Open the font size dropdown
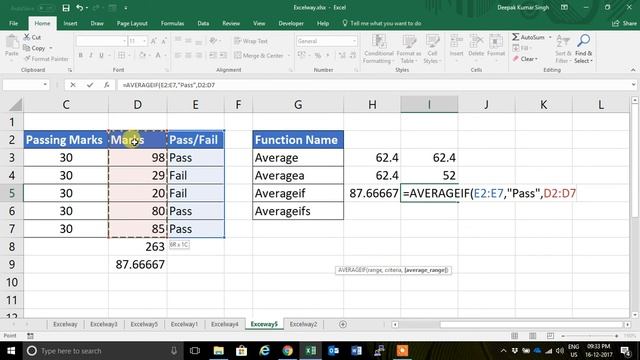Image resolution: width=640 pixels, height=360 pixels. [x=144, y=41]
